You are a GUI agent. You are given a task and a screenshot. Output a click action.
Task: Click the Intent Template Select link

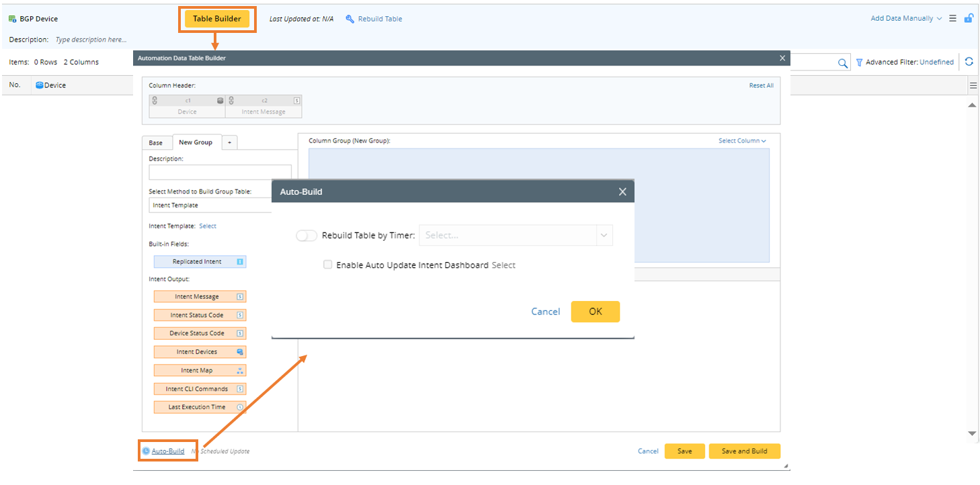click(x=208, y=226)
